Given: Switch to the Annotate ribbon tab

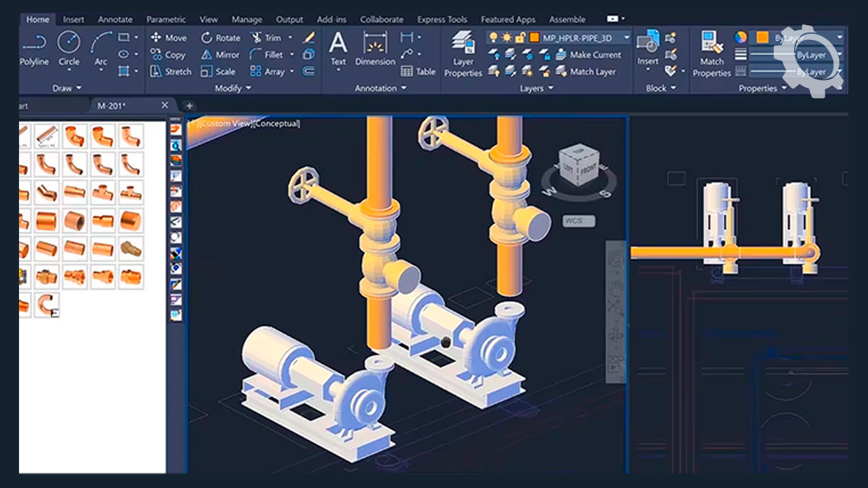Looking at the screenshot, I should tap(115, 20).
